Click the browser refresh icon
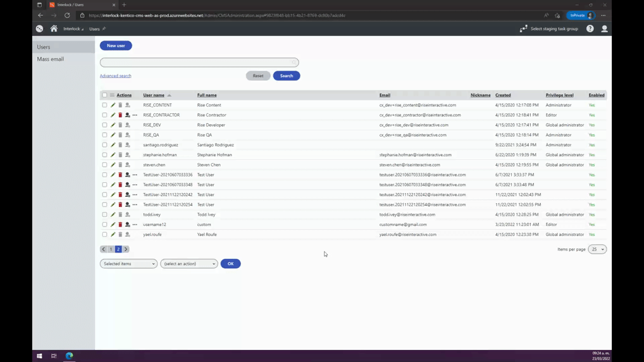The width and height of the screenshot is (644, 362). coord(67,15)
